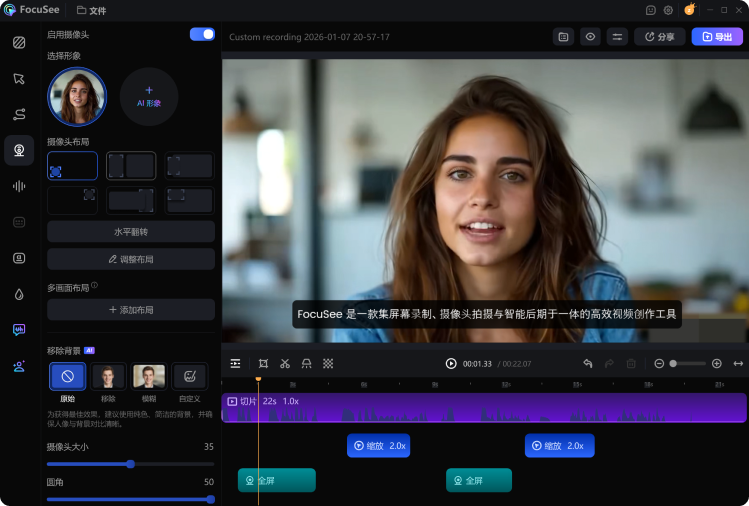This screenshot has width=749, height=506.
Task: Select the crop tool in timeline toolbar
Action: 263,364
